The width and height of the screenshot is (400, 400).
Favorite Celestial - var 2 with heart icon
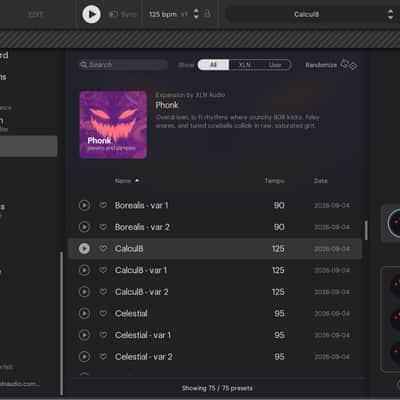[x=103, y=357]
